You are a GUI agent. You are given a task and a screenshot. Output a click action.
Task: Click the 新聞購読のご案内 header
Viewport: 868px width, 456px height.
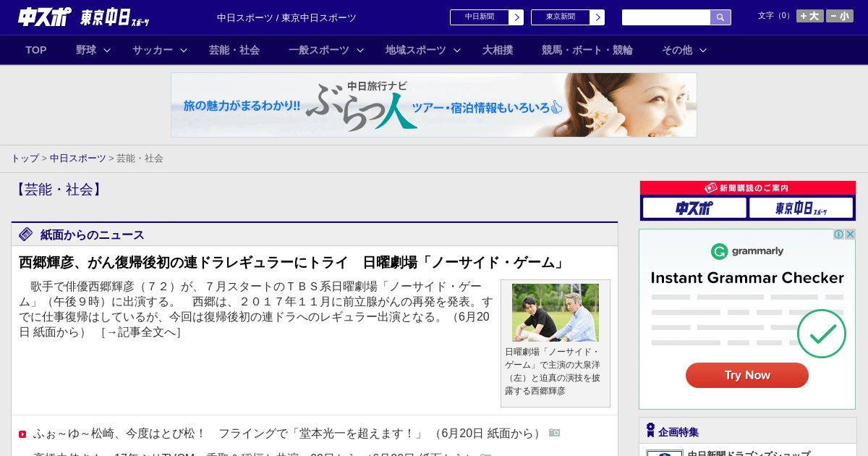[748, 188]
